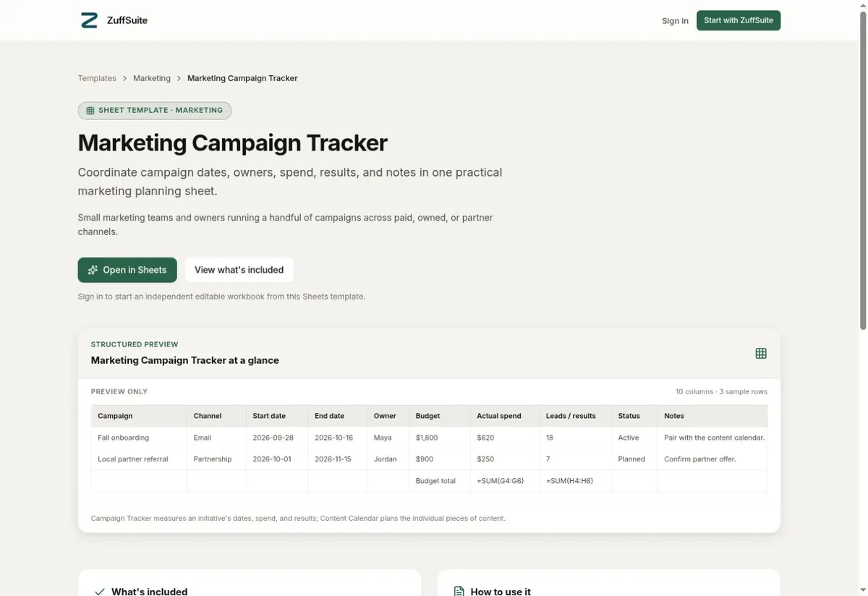This screenshot has width=868, height=596.
Task: Click the document icon beside How to use it
Action: coord(459,592)
